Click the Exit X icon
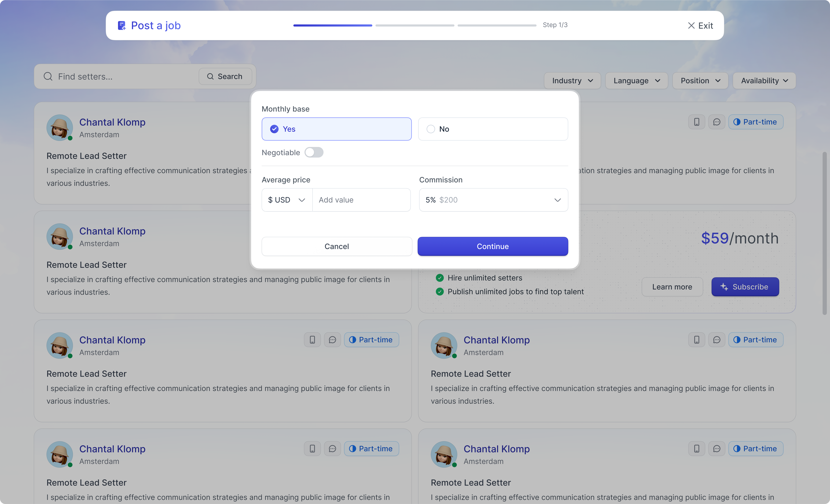Image resolution: width=830 pixels, height=504 pixels. click(x=691, y=26)
